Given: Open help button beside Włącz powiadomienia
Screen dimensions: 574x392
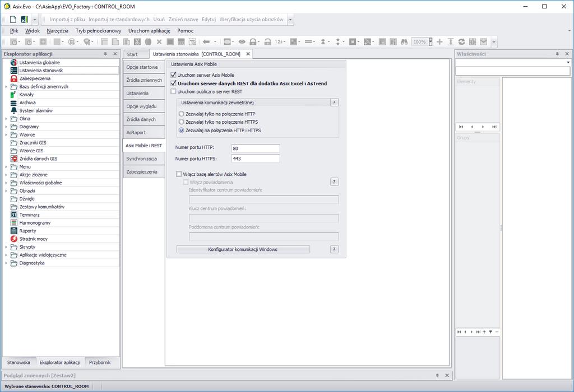Looking at the screenshot, I should (x=334, y=182).
